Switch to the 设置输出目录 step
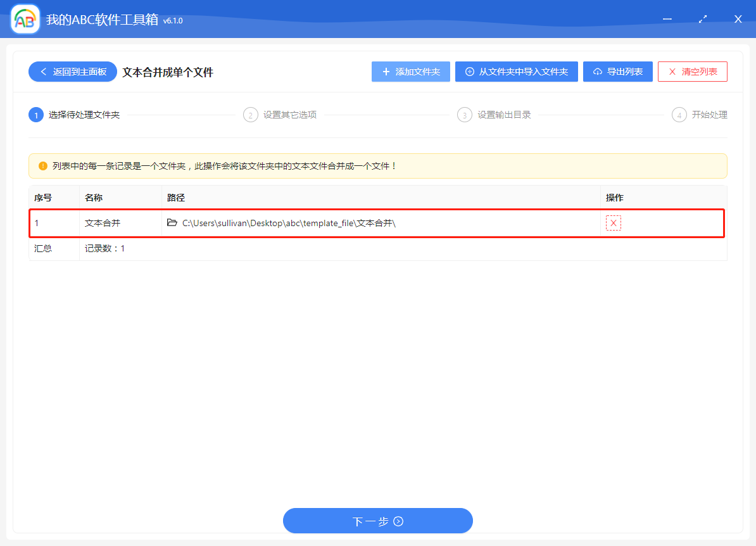Image resolution: width=756 pixels, height=546 pixels. (x=504, y=115)
